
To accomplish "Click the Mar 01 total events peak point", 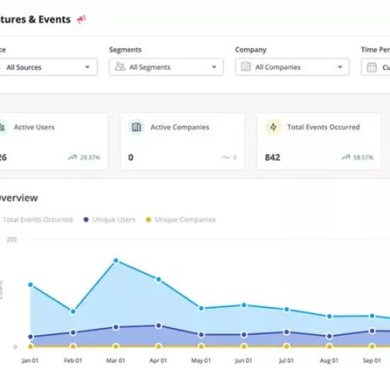I will (x=116, y=260).
